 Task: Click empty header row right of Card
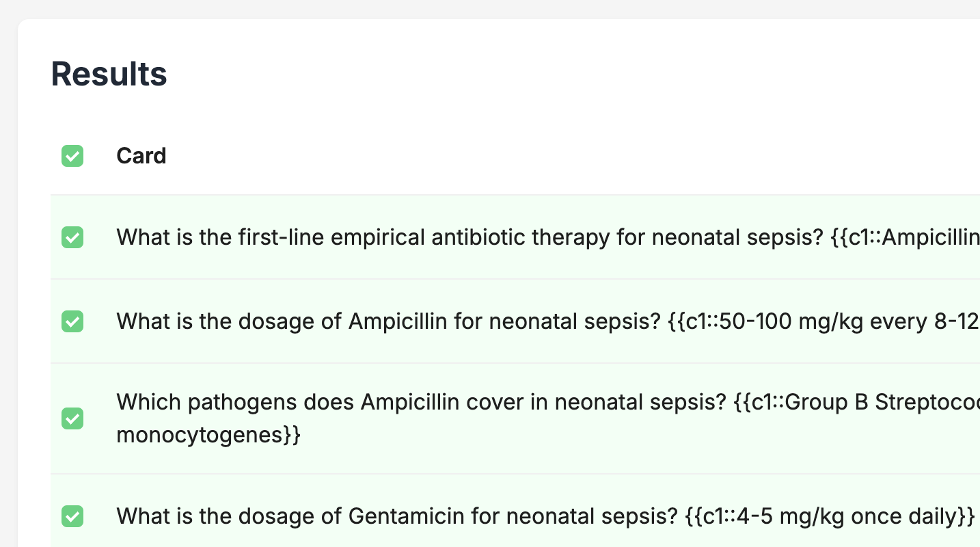(x=547, y=156)
